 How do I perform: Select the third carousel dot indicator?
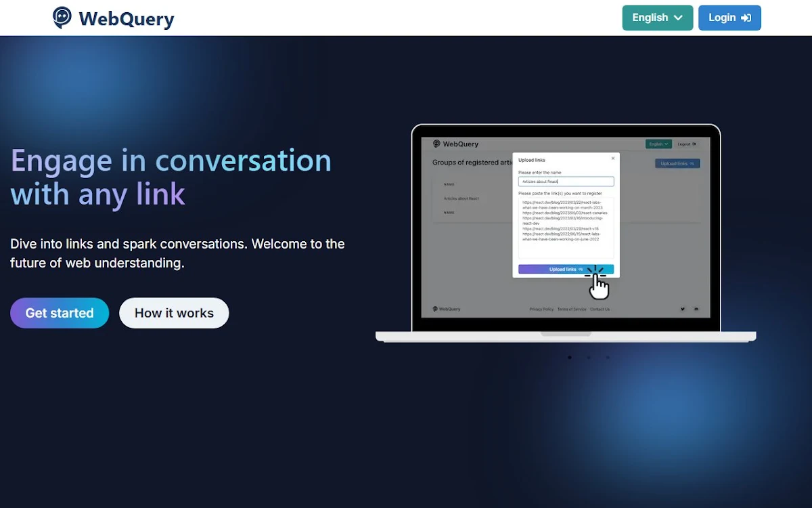[x=608, y=357]
